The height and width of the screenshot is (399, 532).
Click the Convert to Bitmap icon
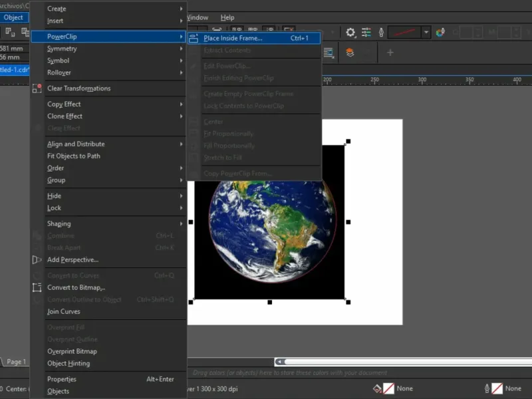[x=37, y=288]
